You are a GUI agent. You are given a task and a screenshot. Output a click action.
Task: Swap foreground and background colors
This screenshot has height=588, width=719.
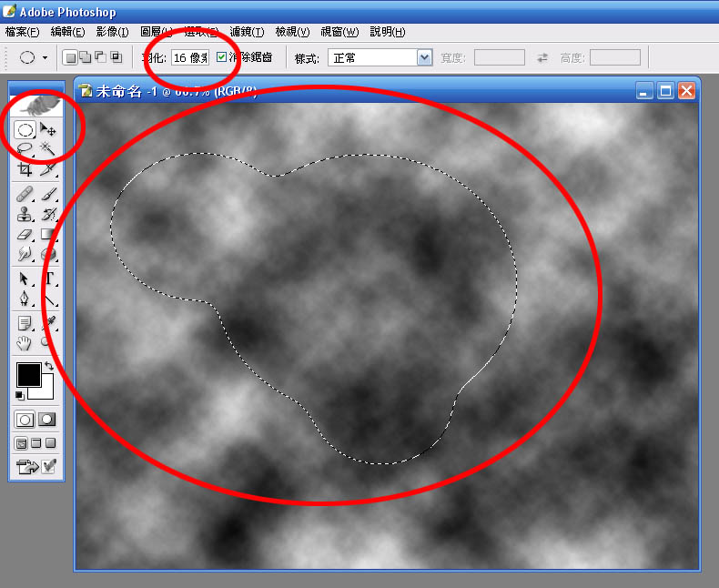(49, 366)
